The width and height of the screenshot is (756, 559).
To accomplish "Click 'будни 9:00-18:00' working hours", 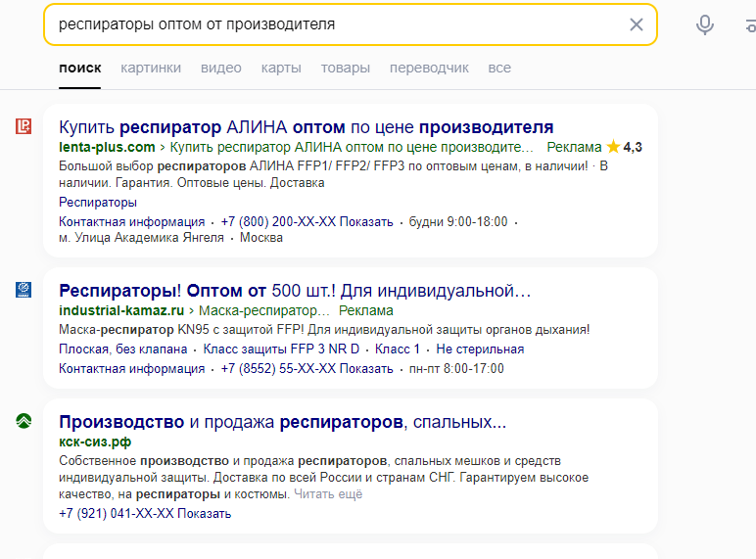I will 458,221.
